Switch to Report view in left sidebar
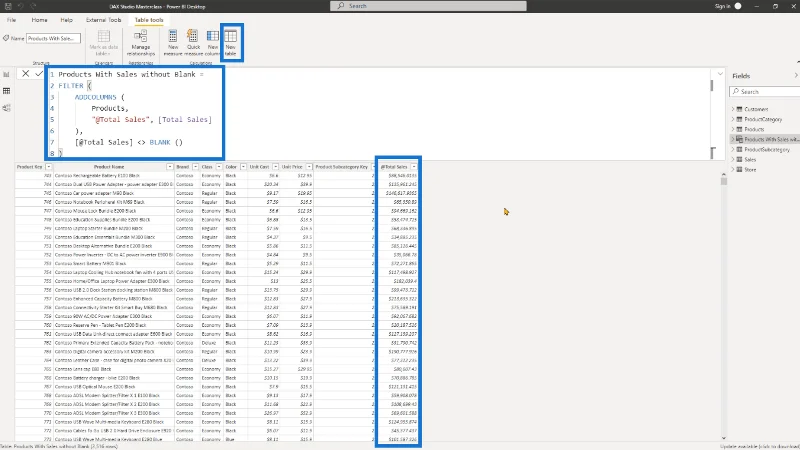The image size is (800, 450). click(x=7, y=74)
